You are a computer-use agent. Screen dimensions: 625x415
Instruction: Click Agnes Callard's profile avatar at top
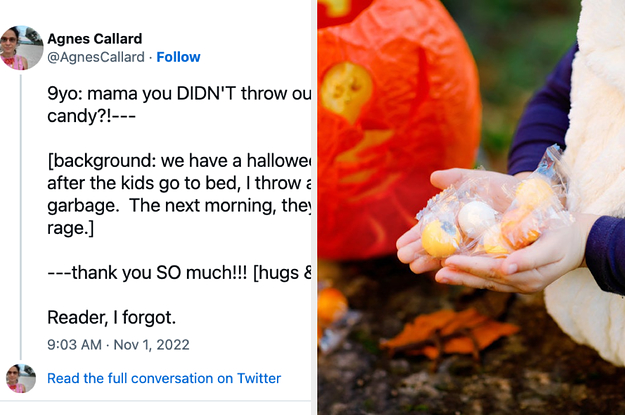(21, 47)
